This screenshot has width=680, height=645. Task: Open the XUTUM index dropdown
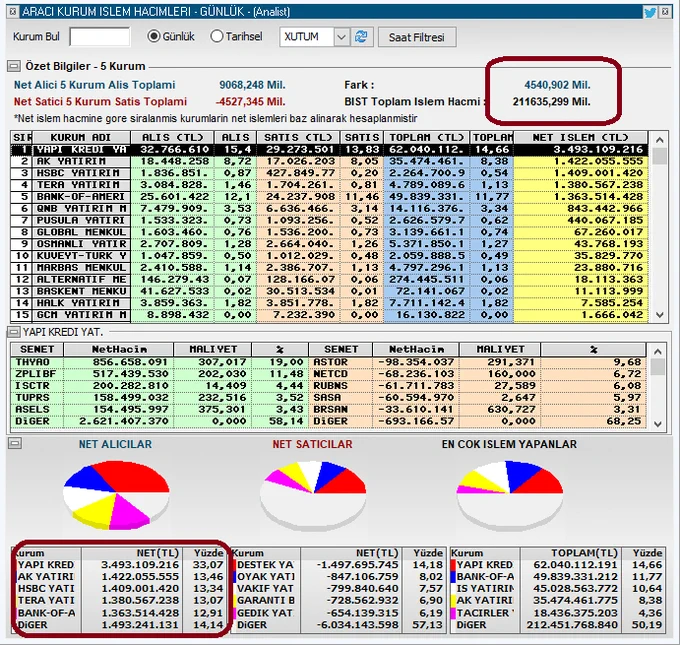[x=341, y=37]
